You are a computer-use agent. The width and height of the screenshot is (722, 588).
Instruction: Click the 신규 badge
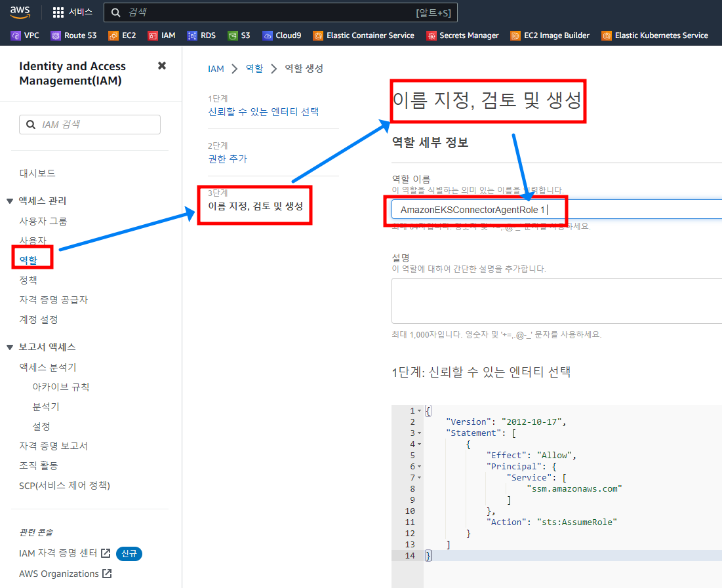[x=129, y=553]
